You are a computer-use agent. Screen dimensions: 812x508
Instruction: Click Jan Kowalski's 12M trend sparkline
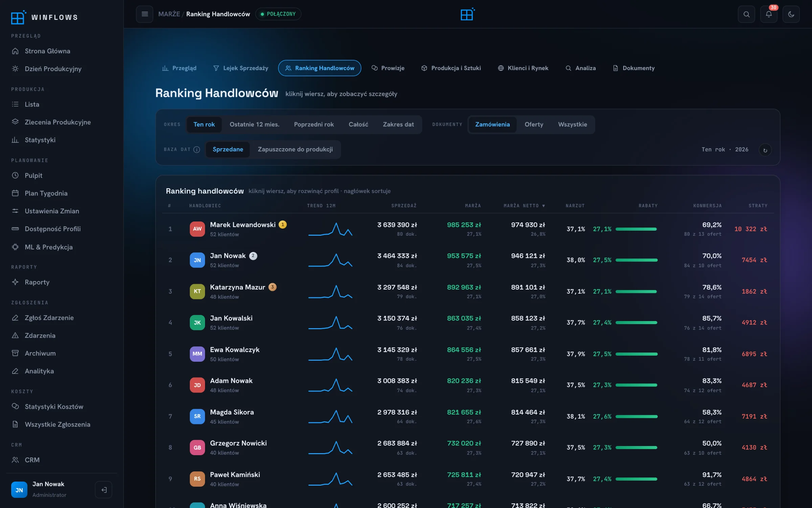(330, 322)
